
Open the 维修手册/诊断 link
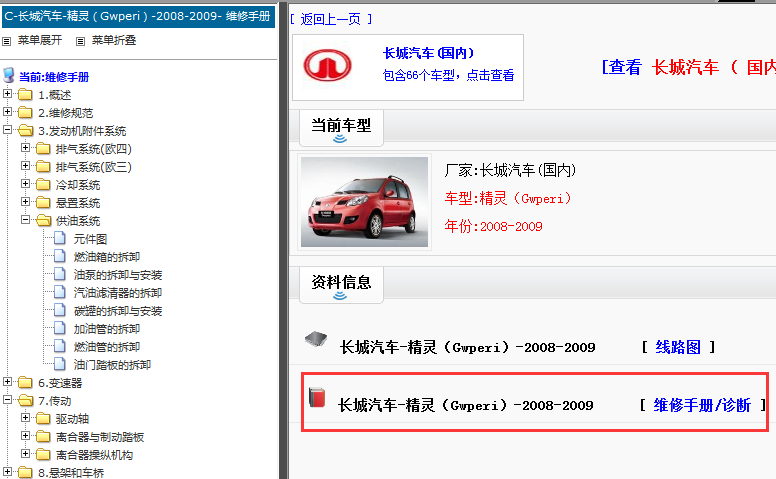702,405
